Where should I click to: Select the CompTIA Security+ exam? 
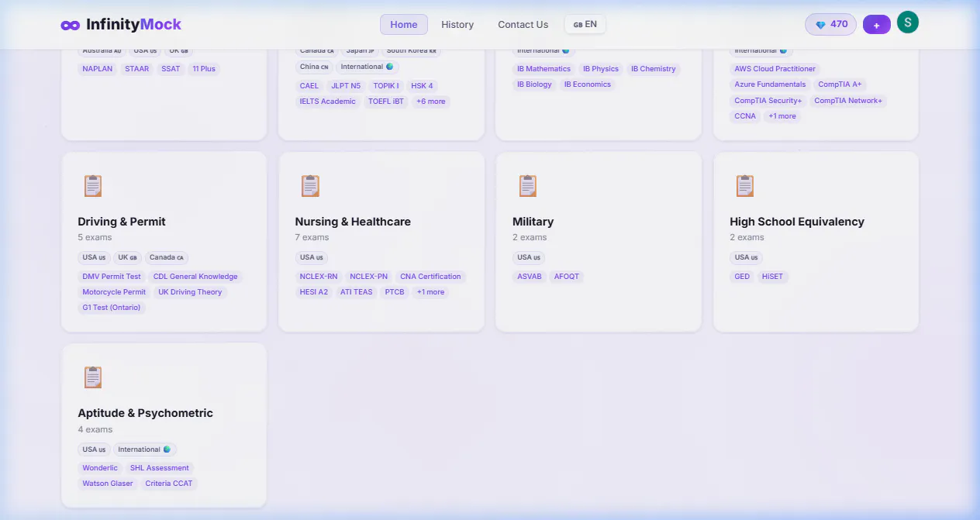768,101
